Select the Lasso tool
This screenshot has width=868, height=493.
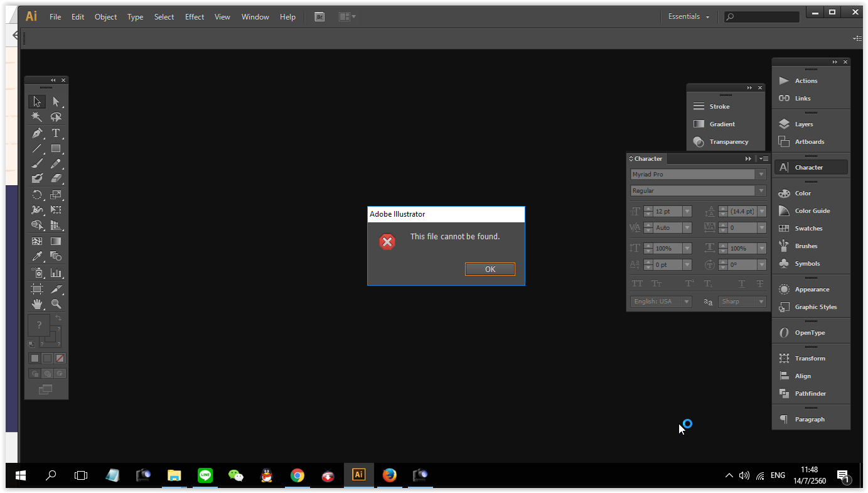(56, 117)
